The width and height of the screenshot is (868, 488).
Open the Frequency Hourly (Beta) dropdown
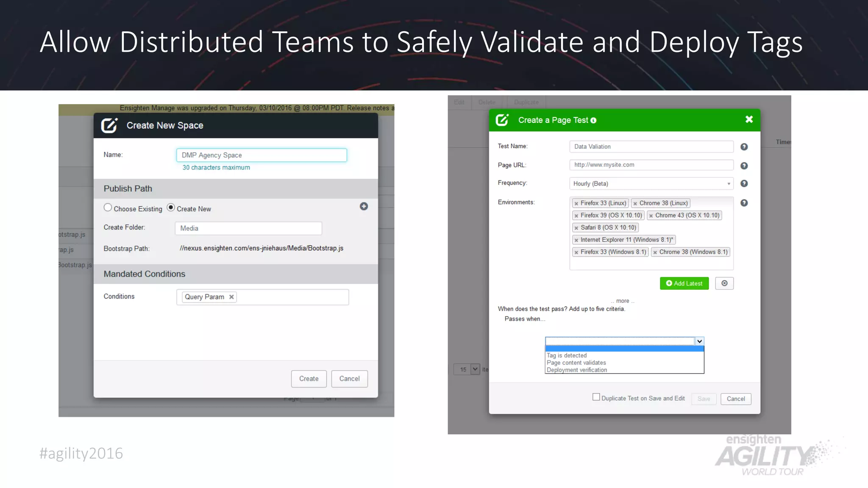tap(651, 183)
